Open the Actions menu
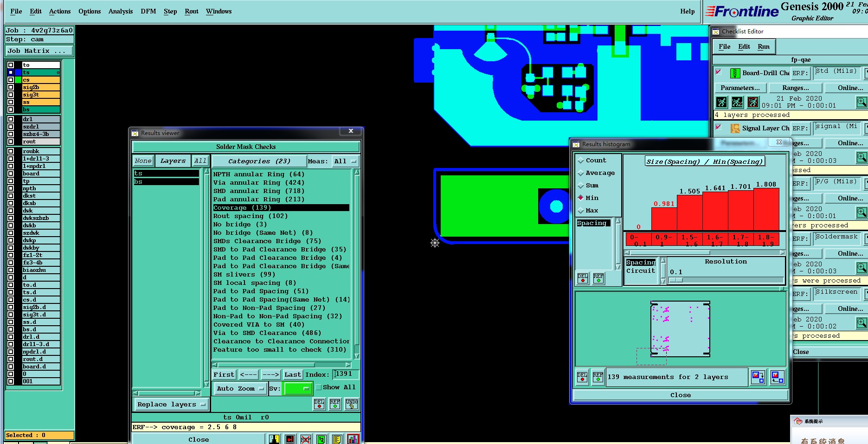The image size is (868, 444). pyautogui.click(x=60, y=11)
